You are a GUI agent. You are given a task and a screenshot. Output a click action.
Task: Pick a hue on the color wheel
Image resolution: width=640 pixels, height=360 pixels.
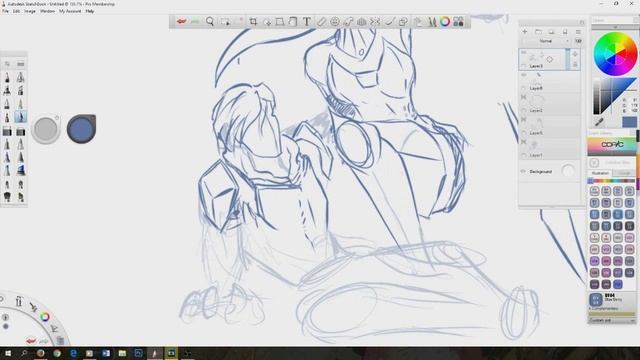click(615, 54)
